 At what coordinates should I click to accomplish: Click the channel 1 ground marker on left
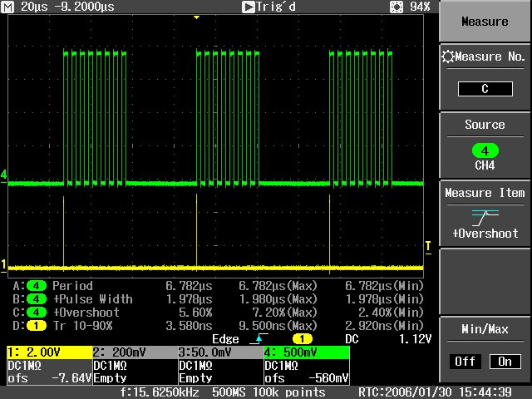point(4,265)
